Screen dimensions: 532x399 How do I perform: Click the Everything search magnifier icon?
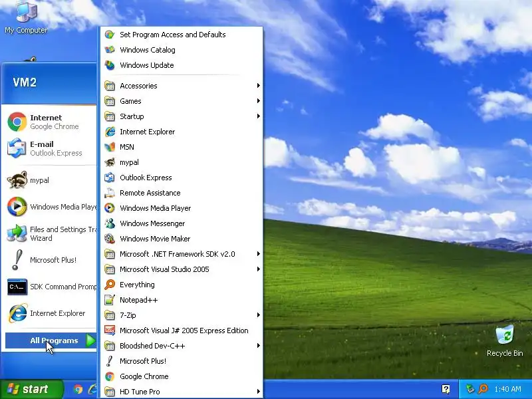(110, 285)
